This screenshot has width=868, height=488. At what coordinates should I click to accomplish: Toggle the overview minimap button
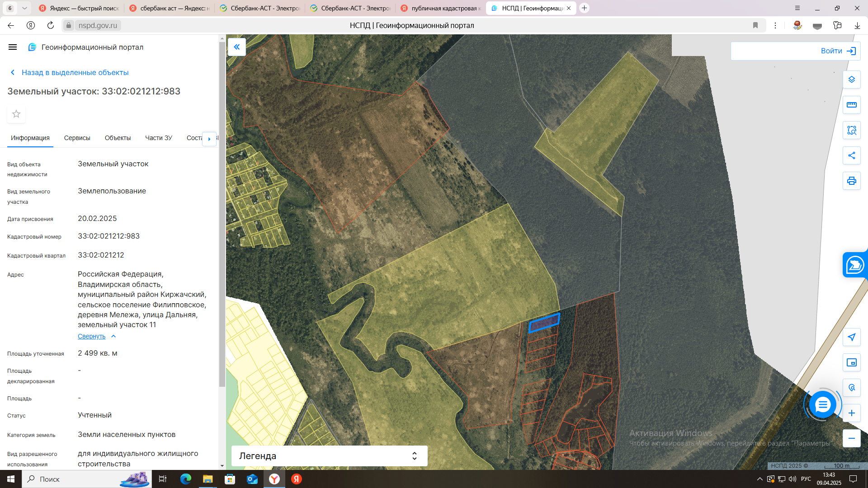[851, 362]
